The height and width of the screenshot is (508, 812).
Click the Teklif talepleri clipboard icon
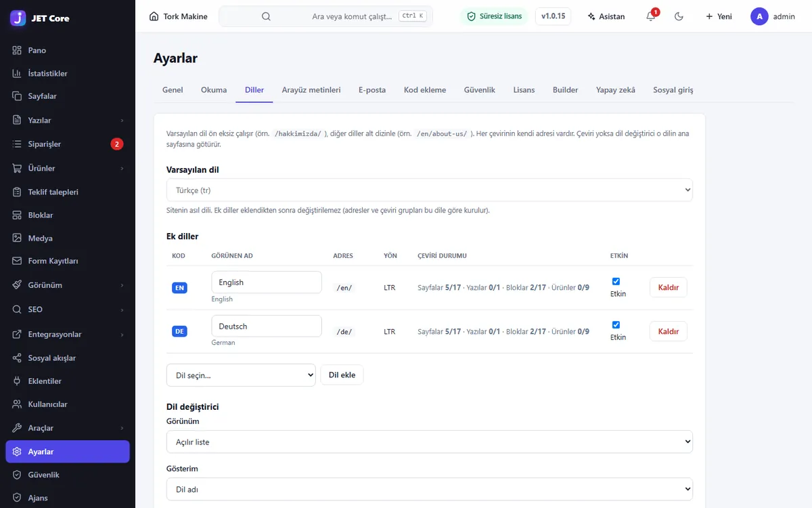coord(17,192)
